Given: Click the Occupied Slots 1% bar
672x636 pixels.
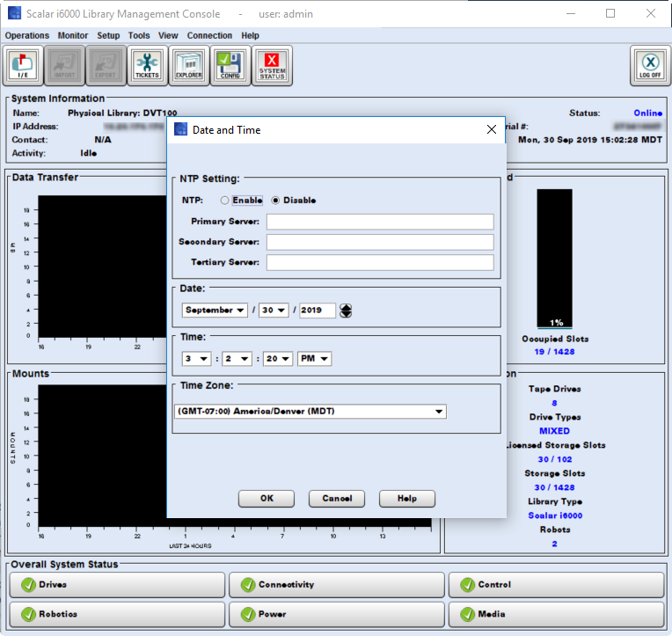Looking at the screenshot, I should 554,259.
